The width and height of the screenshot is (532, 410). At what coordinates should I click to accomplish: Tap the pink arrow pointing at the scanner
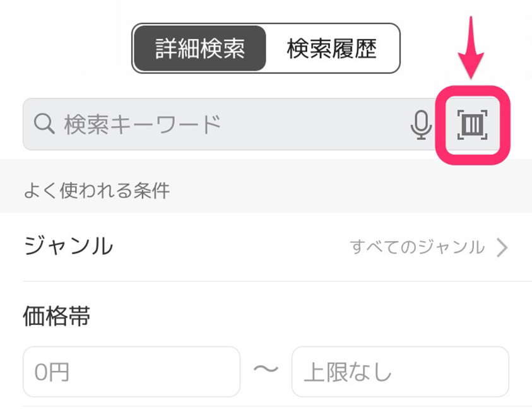471,47
